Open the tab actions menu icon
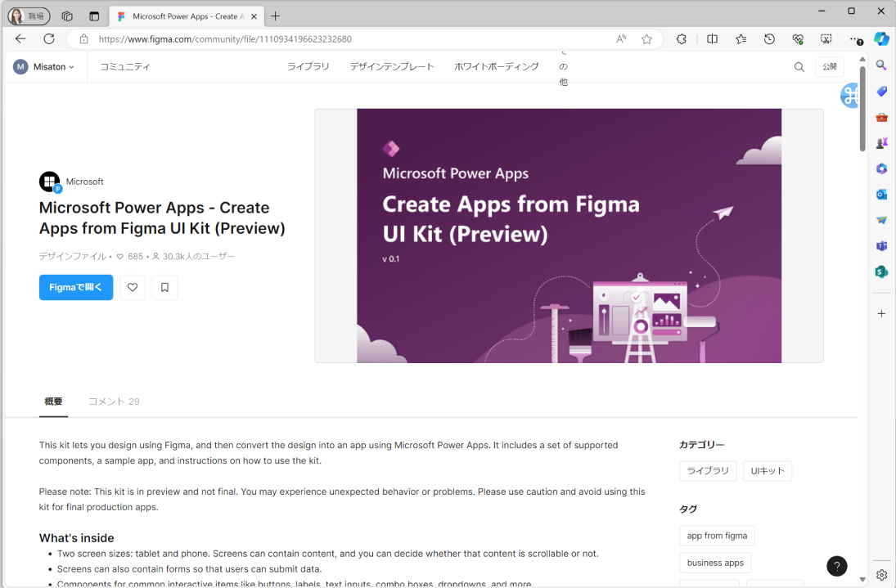896x588 pixels. tap(94, 16)
